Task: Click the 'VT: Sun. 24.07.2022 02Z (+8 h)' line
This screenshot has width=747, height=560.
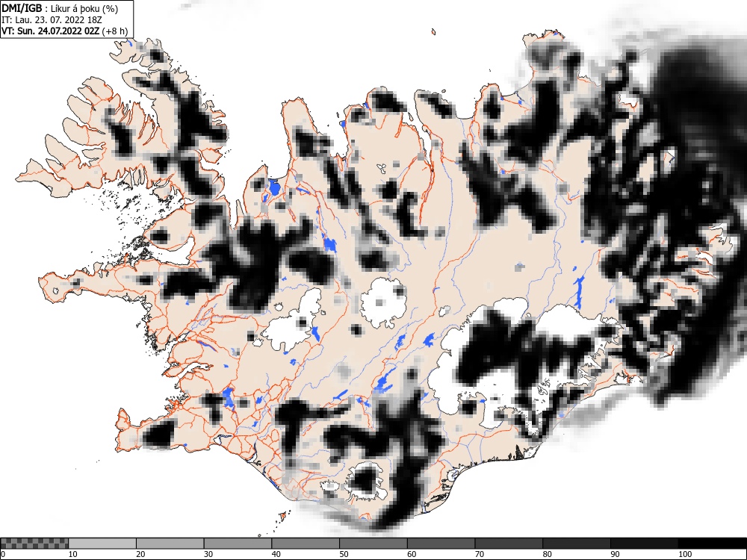Action: pyautogui.click(x=65, y=31)
